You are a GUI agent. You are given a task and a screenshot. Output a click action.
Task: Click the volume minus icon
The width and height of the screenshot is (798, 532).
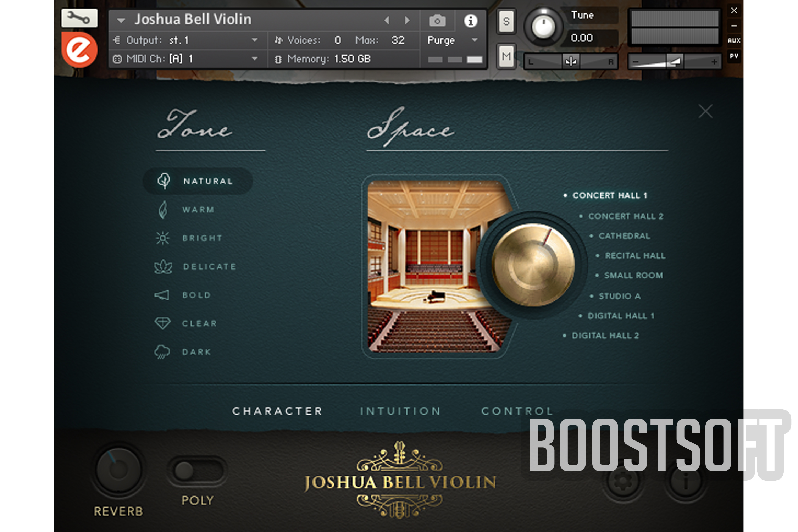(x=636, y=62)
